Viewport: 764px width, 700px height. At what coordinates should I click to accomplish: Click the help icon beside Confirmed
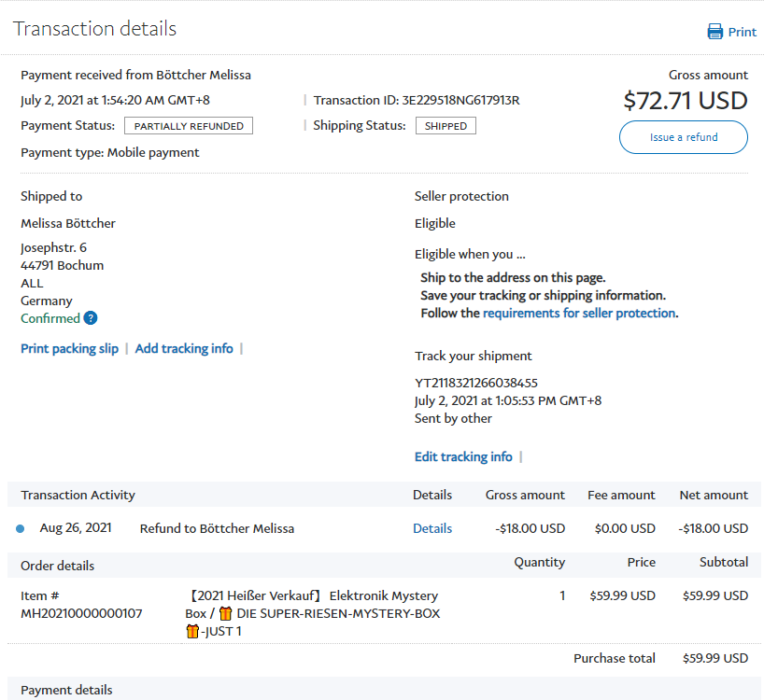[91, 318]
